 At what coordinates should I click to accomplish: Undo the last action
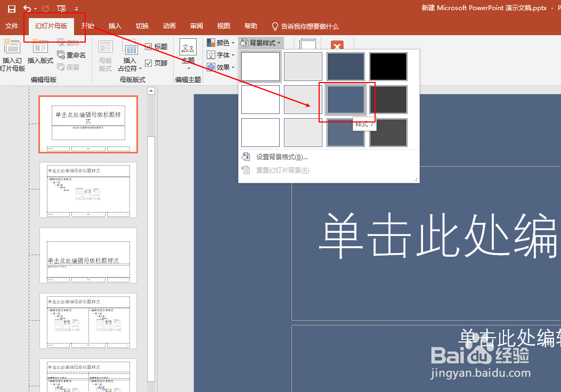27,8
